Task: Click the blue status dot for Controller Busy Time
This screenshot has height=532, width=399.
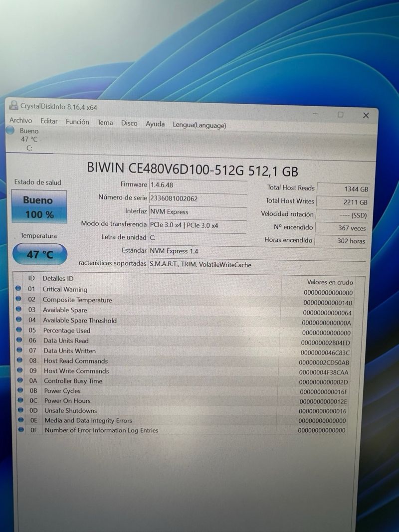Action: click(20, 380)
